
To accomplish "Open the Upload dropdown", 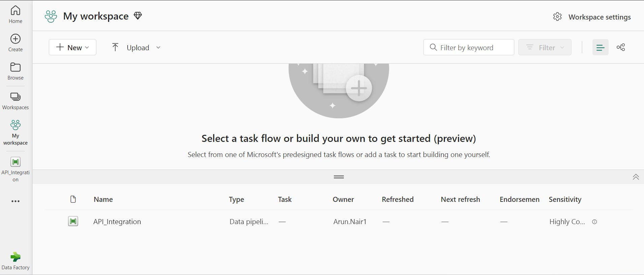I will (136, 47).
